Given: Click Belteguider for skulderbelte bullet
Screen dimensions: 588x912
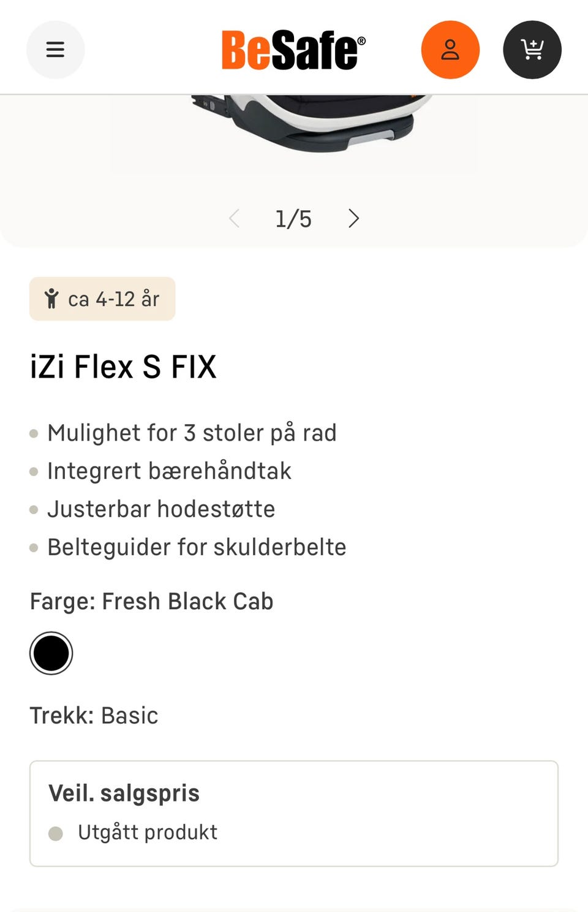Looking at the screenshot, I should 197,547.
